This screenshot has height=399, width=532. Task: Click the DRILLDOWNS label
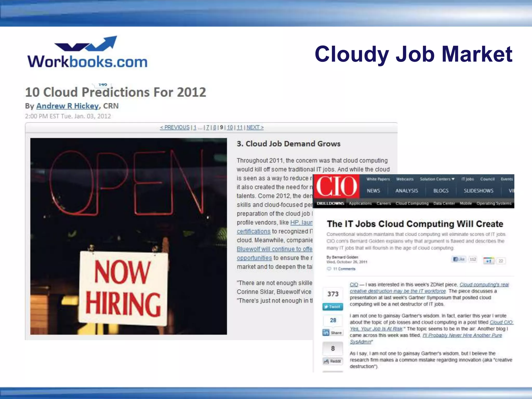pos(330,203)
